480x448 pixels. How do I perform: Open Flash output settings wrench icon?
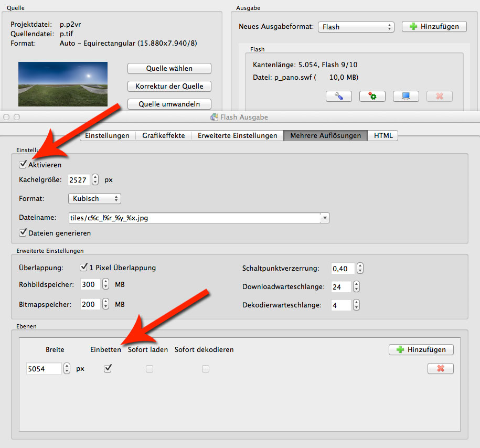click(x=338, y=97)
